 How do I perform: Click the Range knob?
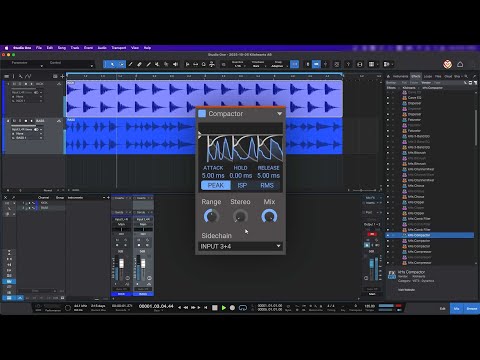[211, 216]
